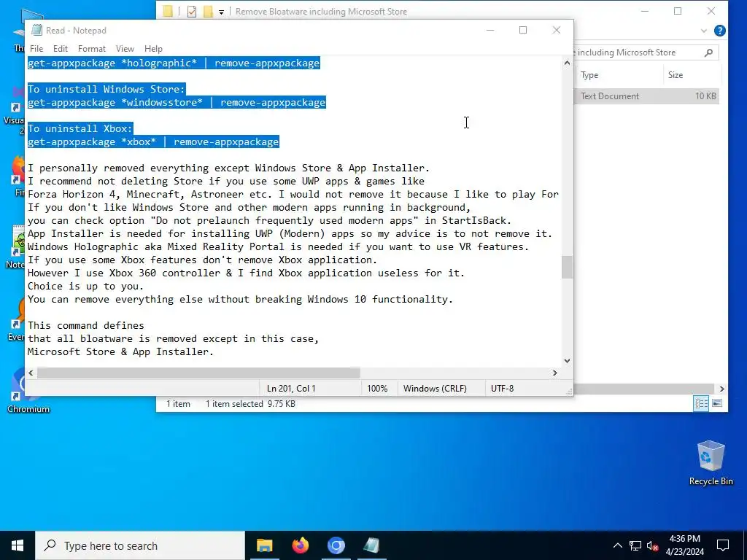Click the muted volume tray icon
This screenshot has width=747, height=560.
tap(652, 545)
